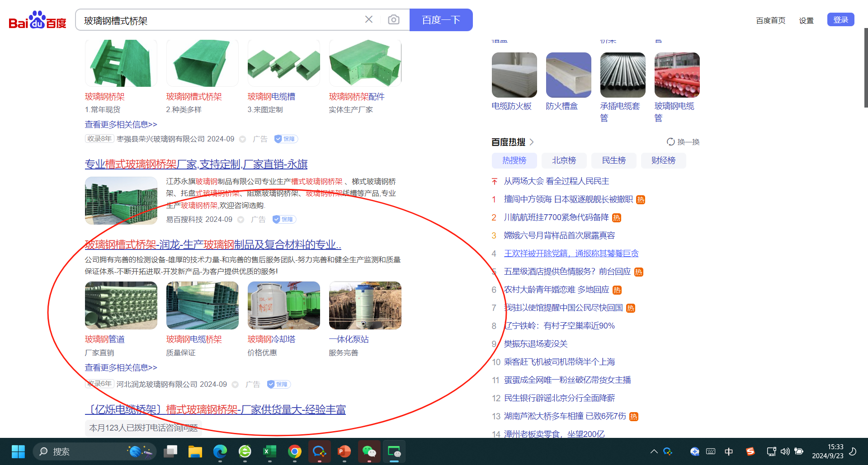Image resolution: width=868 pixels, height=465 pixels.
Task: Click the 保障 badge of 易百搜科技 ad
Action: 284,219
